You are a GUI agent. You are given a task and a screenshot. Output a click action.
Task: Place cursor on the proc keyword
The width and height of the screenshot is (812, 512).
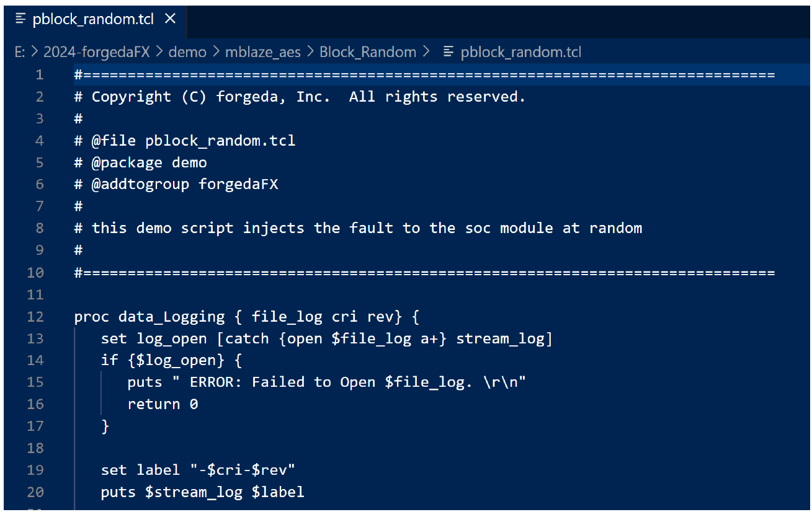point(91,317)
